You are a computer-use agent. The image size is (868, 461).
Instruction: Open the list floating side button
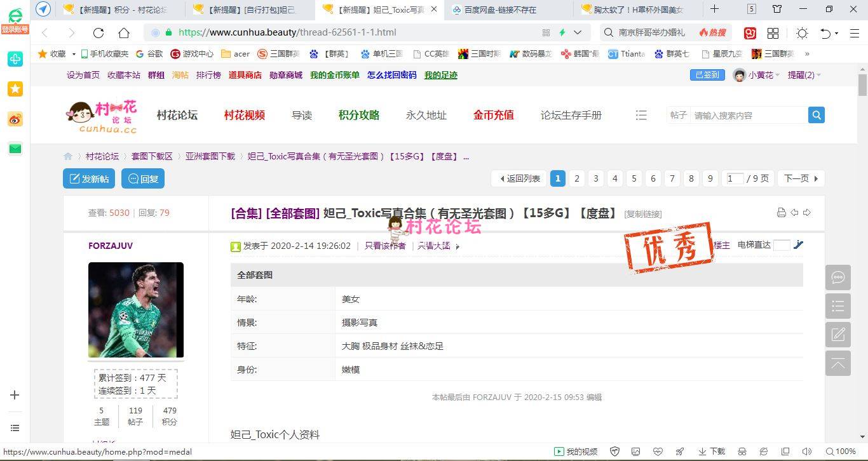[x=837, y=306]
